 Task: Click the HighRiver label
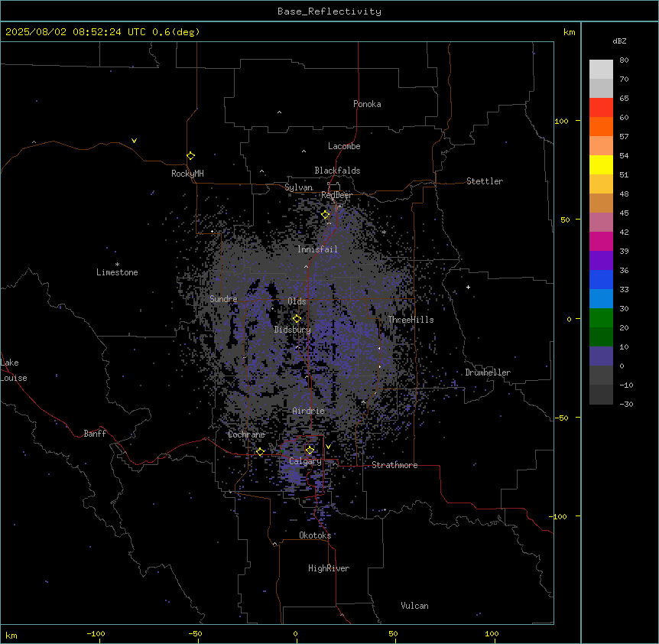tap(329, 568)
